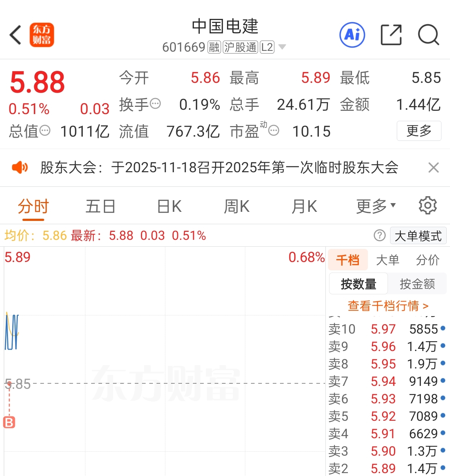
Task: Tap blue dot beside 卖7 volume 9149
Action: (443, 380)
